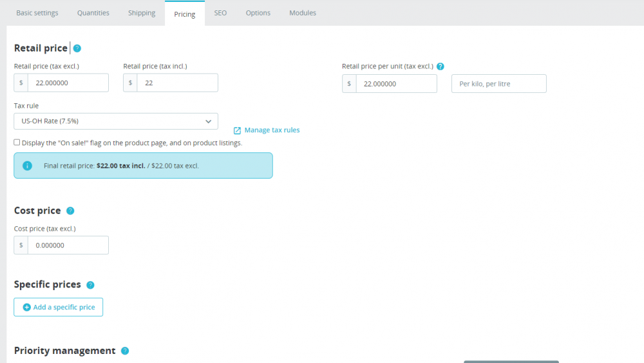
Task: Go to the Shipping tab
Action: click(142, 13)
